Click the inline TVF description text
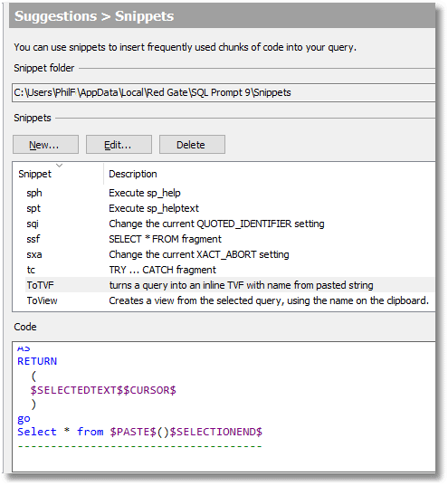This screenshot has height=486, width=448. [x=241, y=285]
